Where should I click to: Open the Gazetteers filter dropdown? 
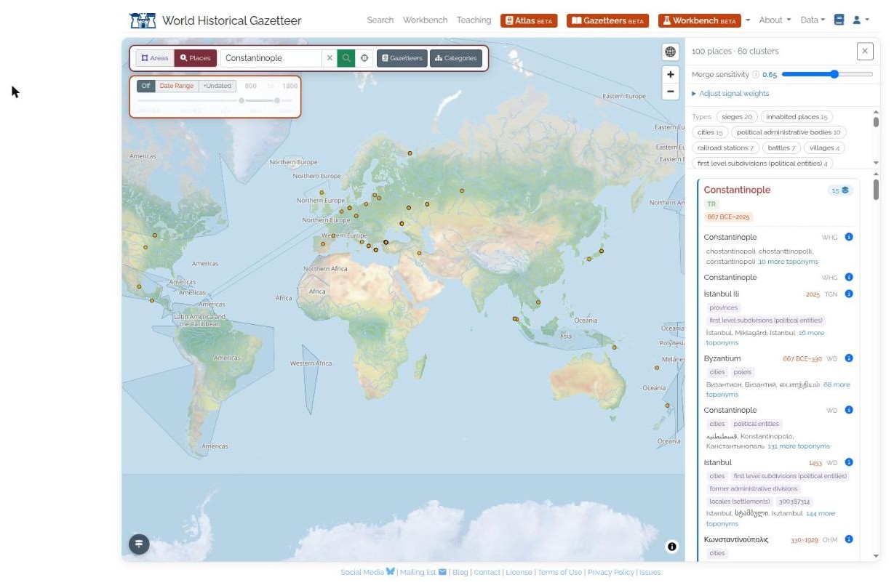tap(402, 58)
